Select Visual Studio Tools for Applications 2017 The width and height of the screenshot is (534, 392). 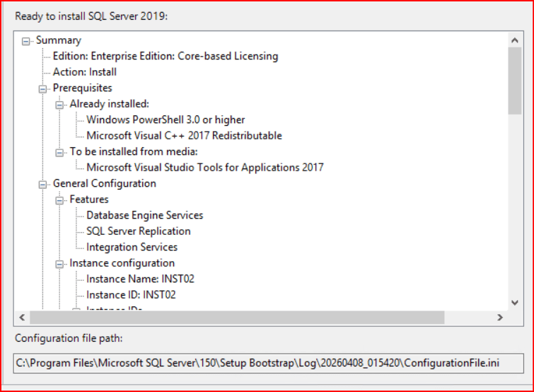click(x=204, y=168)
